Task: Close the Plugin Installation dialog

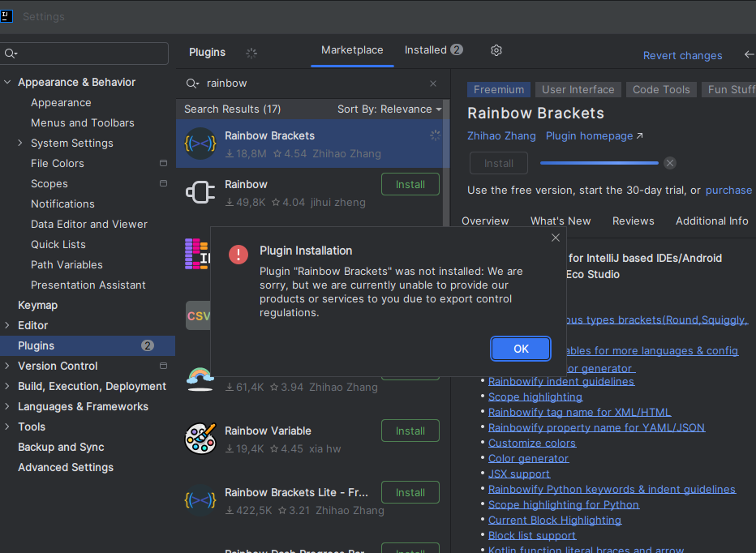Action: [x=556, y=238]
